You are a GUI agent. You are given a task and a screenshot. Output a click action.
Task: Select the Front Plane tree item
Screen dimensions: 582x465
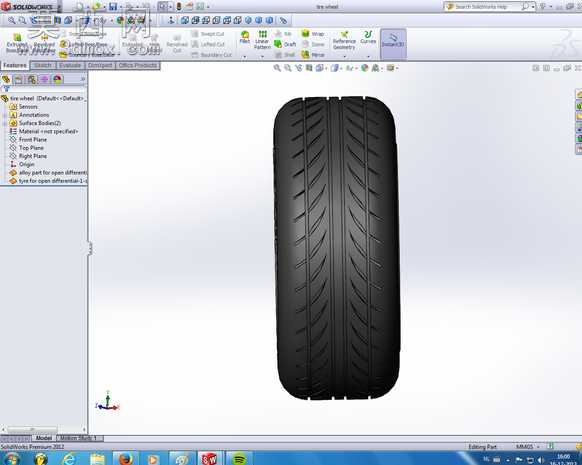(x=29, y=140)
